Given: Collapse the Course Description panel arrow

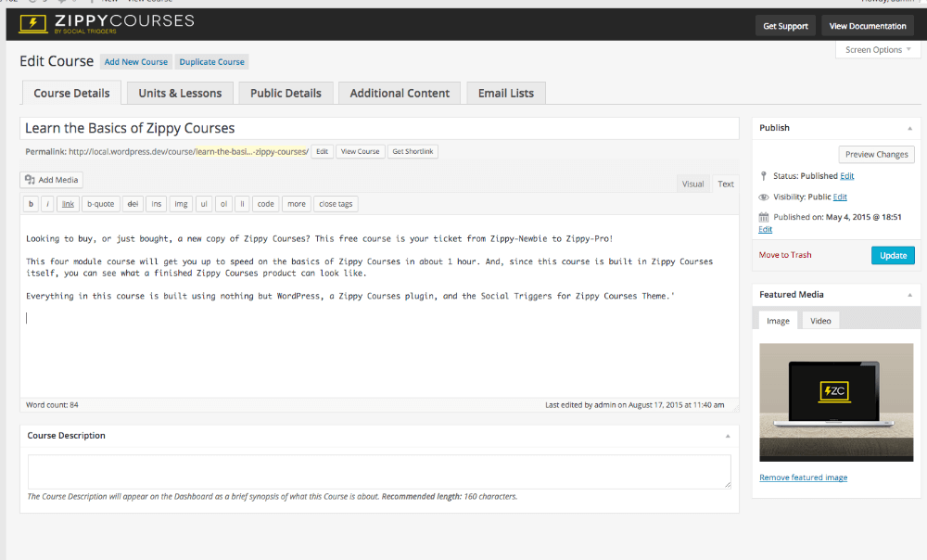Looking at the screenshot, I should (728, 436).
